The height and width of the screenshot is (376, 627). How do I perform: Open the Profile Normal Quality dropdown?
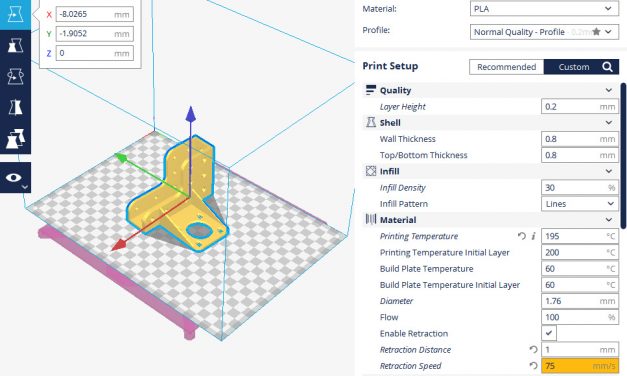[x=544, y=32]
